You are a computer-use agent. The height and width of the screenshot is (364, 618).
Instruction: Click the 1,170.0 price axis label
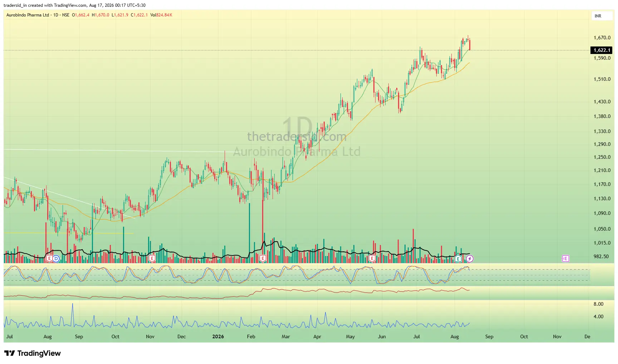click(x=602, y=184)
